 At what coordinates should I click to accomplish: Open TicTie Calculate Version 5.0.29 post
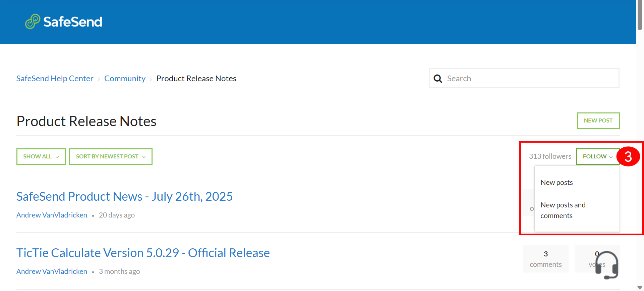click(x=143, y=253)
